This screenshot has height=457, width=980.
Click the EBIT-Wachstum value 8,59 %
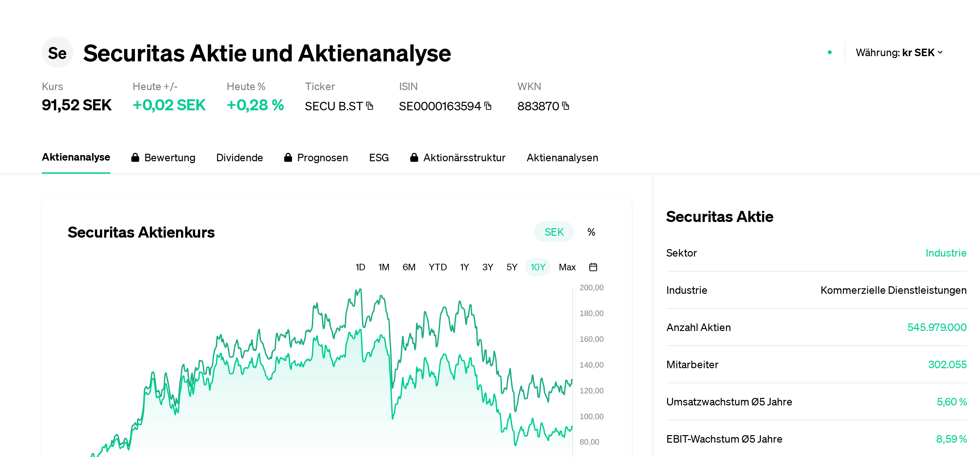pos(951,439)
